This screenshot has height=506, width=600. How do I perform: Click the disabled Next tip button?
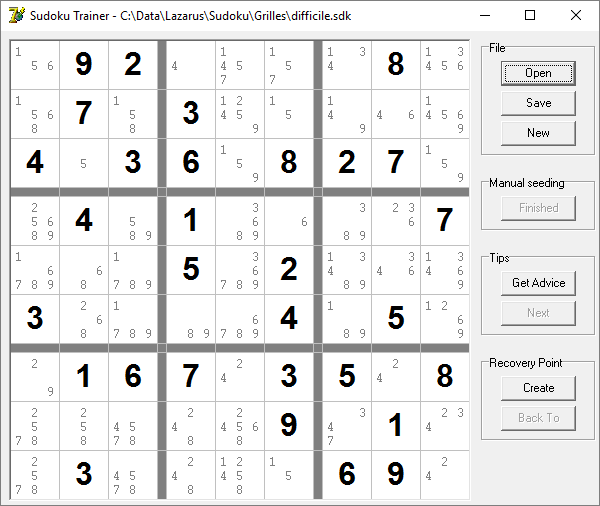coord(538,313)
